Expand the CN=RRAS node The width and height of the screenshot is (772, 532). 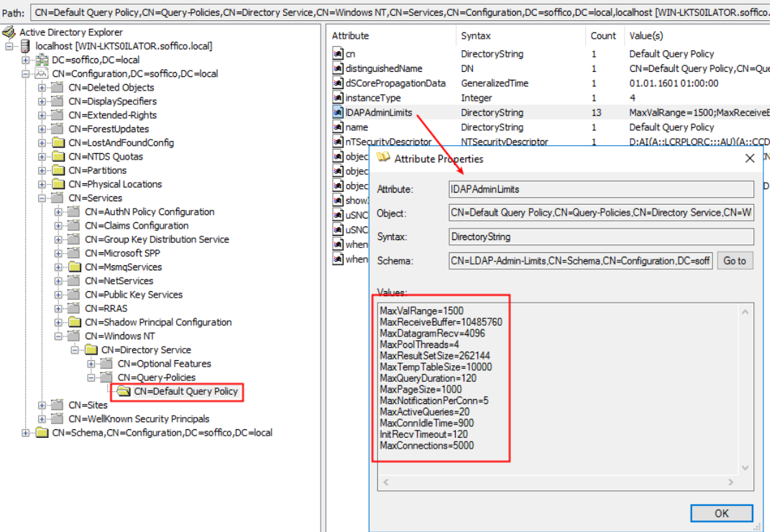59,308
